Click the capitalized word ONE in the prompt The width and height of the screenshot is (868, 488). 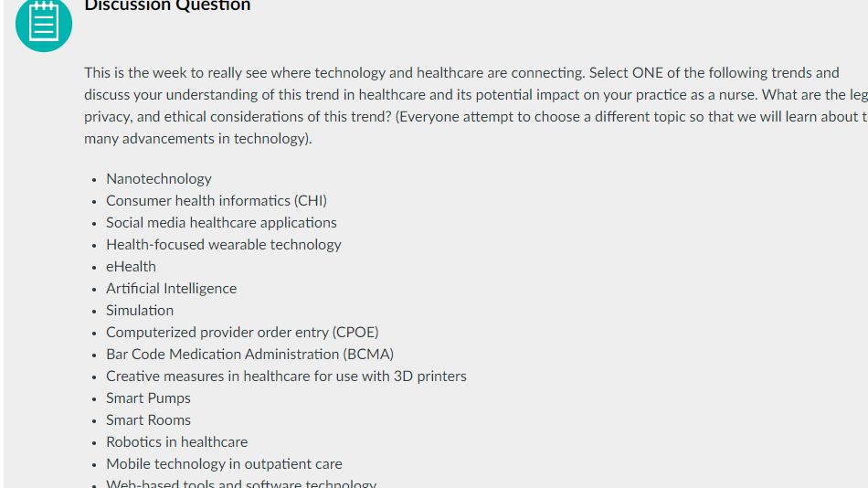pos(647,72)
